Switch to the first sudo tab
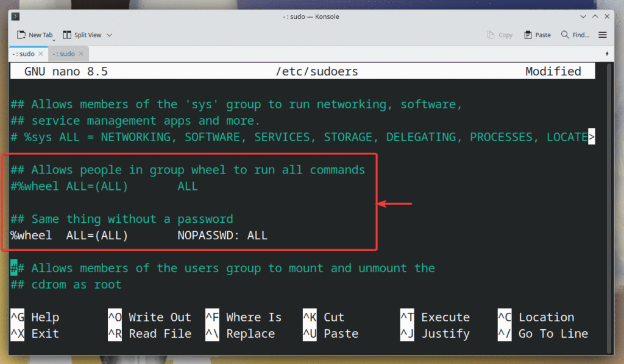The width and height of the screenshot is (624, 364). pos(23,54)
